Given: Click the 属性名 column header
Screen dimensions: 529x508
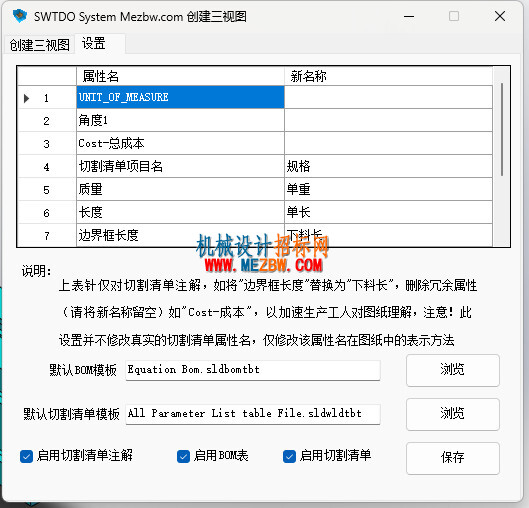Looking at the screenshot, I should click(x=180, y=76).
